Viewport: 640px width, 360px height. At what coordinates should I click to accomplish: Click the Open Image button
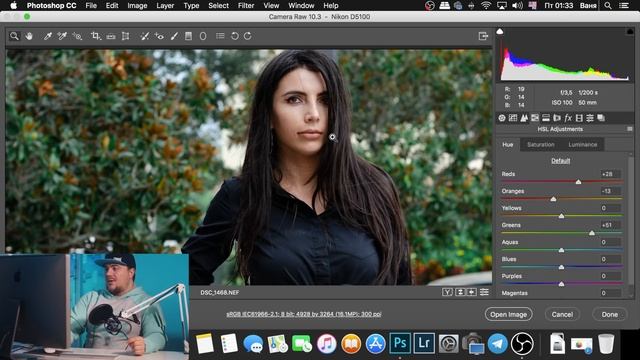click(x=509, y=314)
